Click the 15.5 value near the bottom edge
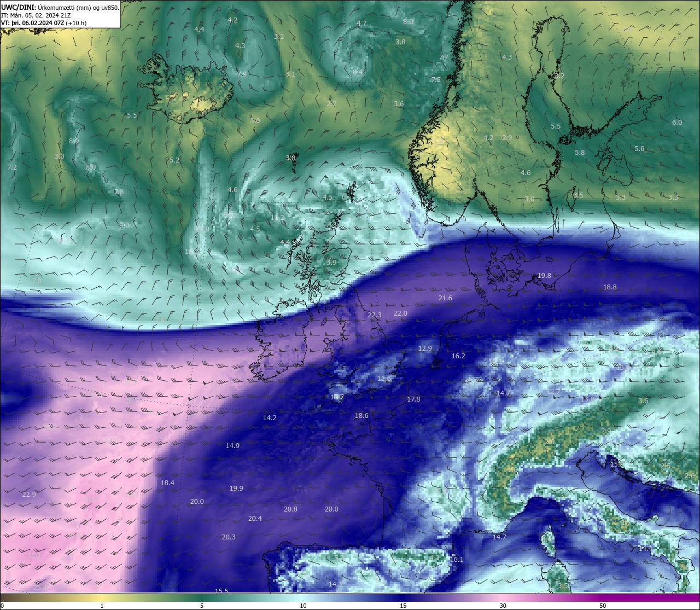Screen dimensions: 700x610 [x=221, y=591]
